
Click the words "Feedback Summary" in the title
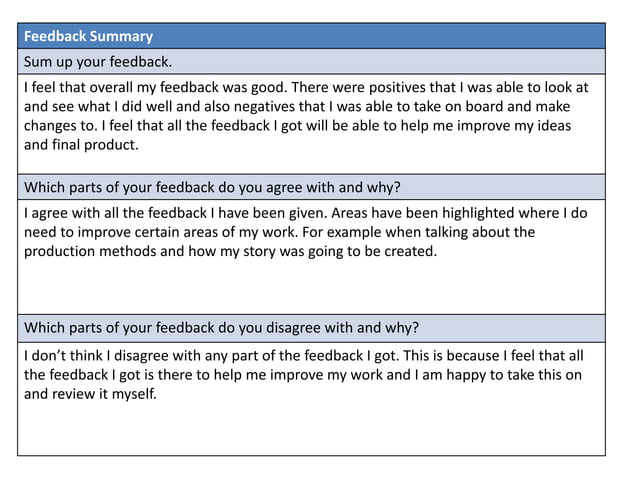point(88,36)
